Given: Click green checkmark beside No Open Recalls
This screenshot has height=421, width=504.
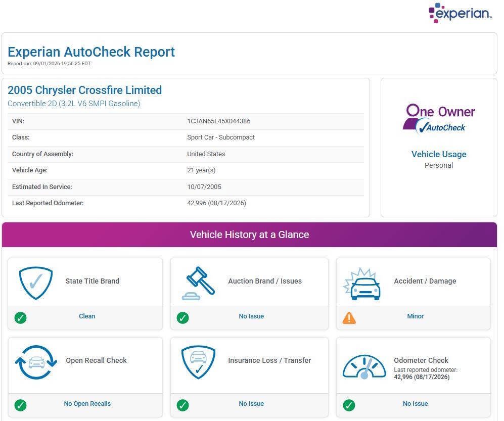Looking at the screenshot, I should (x=21, y=405).
